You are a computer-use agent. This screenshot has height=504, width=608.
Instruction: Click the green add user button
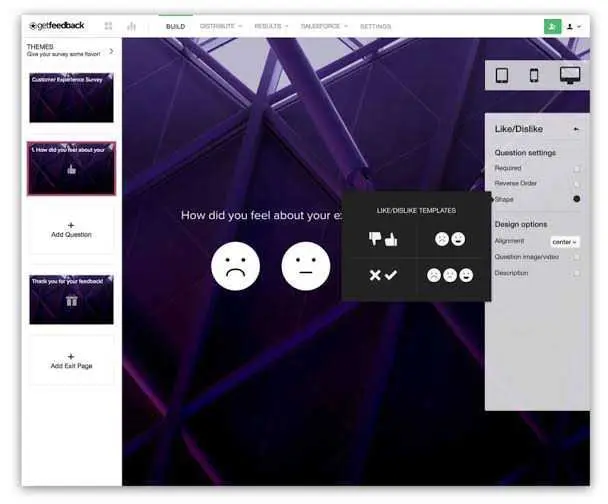553,26
